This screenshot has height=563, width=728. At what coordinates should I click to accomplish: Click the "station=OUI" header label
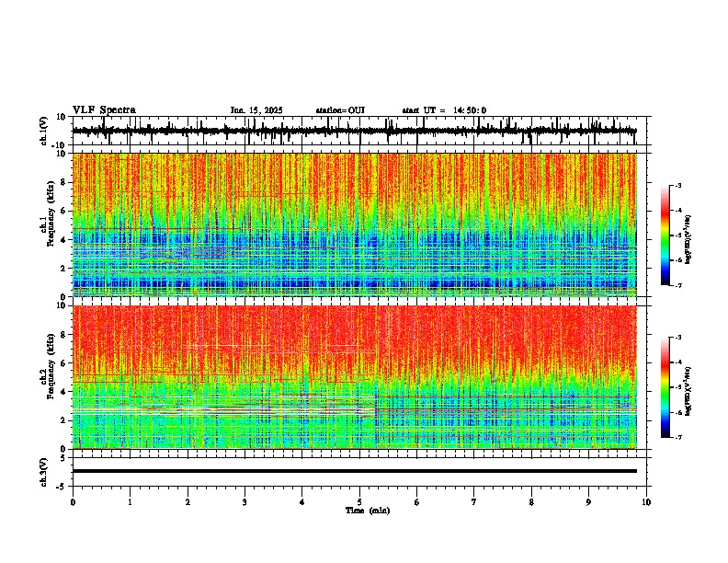pyautogui.click(x=340, y=110)
